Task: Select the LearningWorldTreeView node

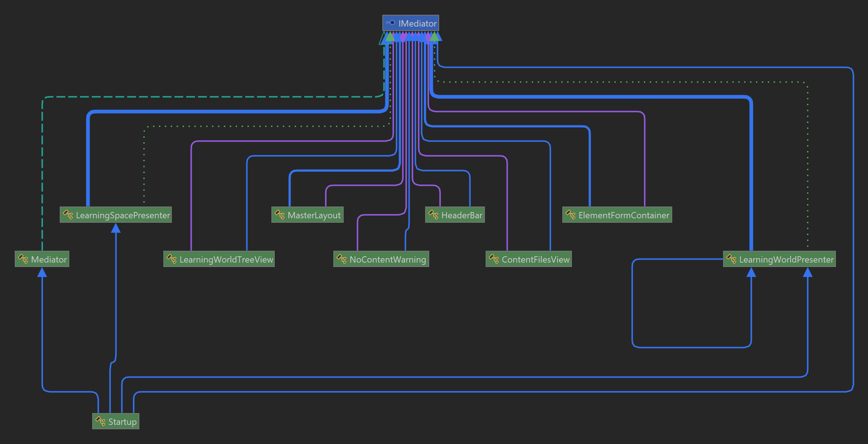Action: click(x=226, y=259)
